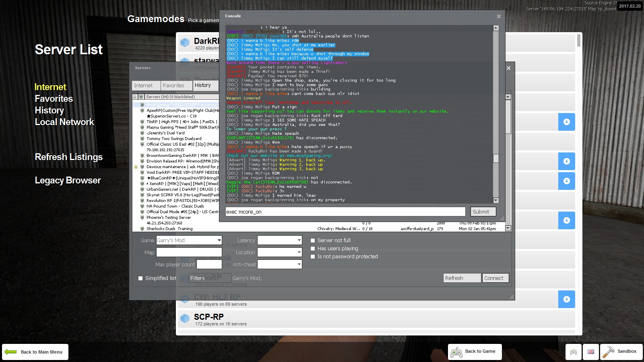The width and height of the screenshot is (644, 362).
Task: Click Back to Main Menu button
Action: pyautogui.click(x=35, y=352)
